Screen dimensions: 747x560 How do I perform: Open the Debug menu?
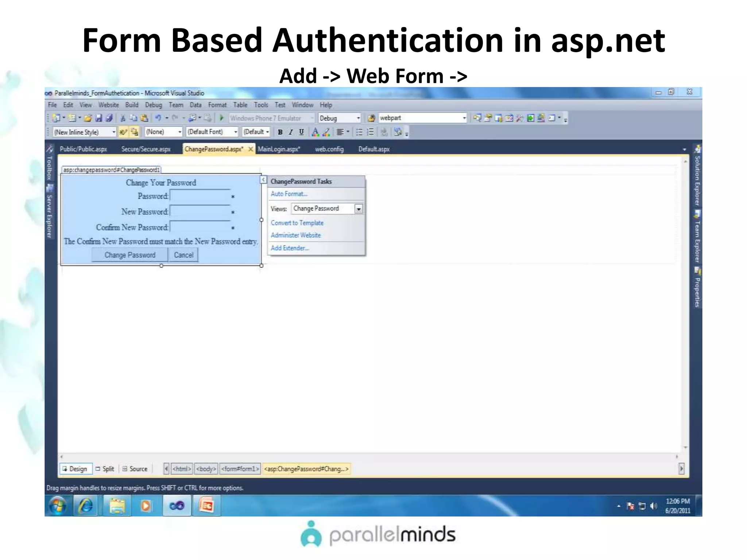click(x=154, y=105)
